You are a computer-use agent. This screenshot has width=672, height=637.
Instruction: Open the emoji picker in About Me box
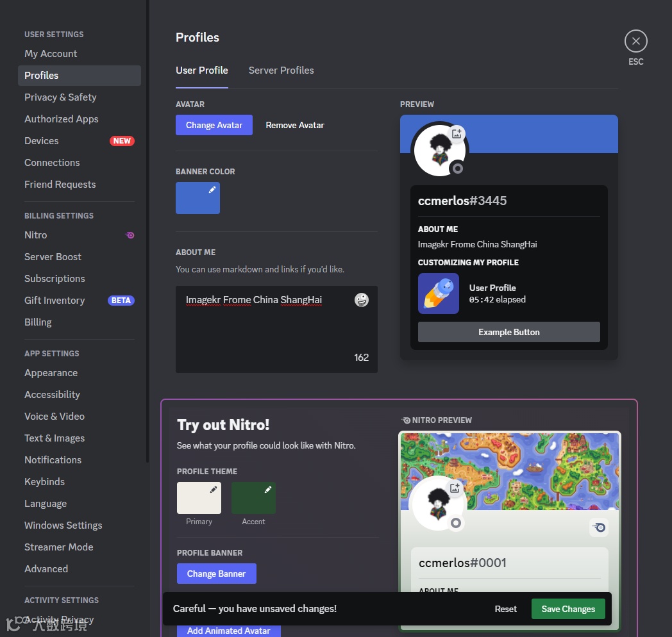click(x=361, y=300)
